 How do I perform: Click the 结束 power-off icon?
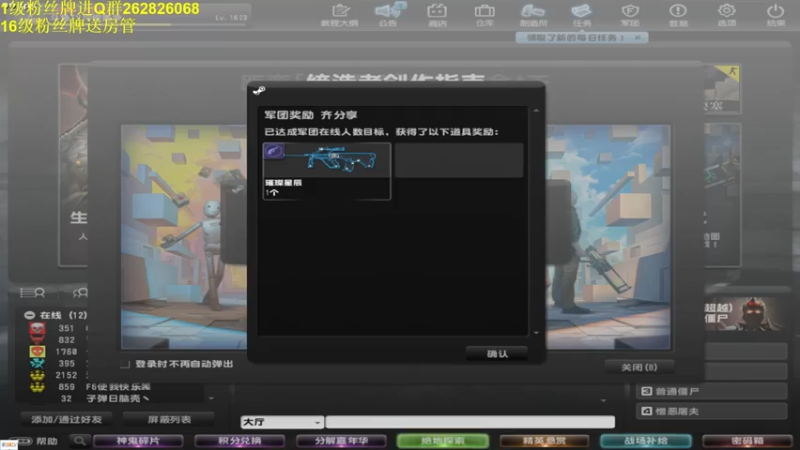click(x=775, y=15)
